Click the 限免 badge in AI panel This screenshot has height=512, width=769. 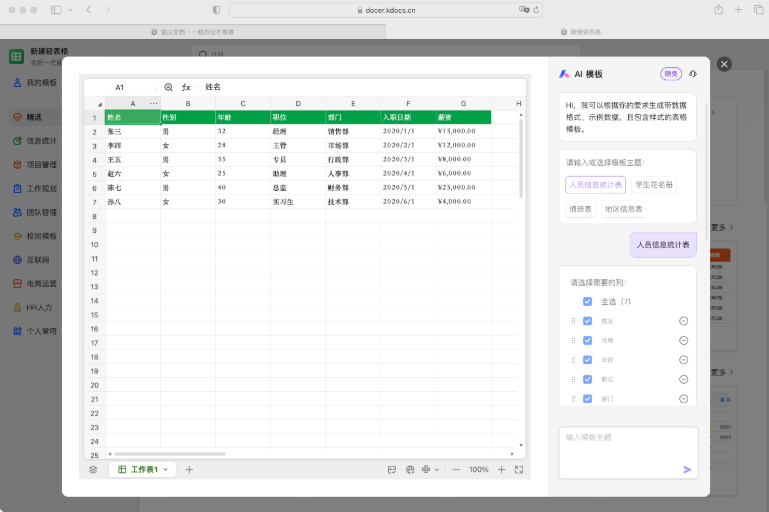pos(671,74)
